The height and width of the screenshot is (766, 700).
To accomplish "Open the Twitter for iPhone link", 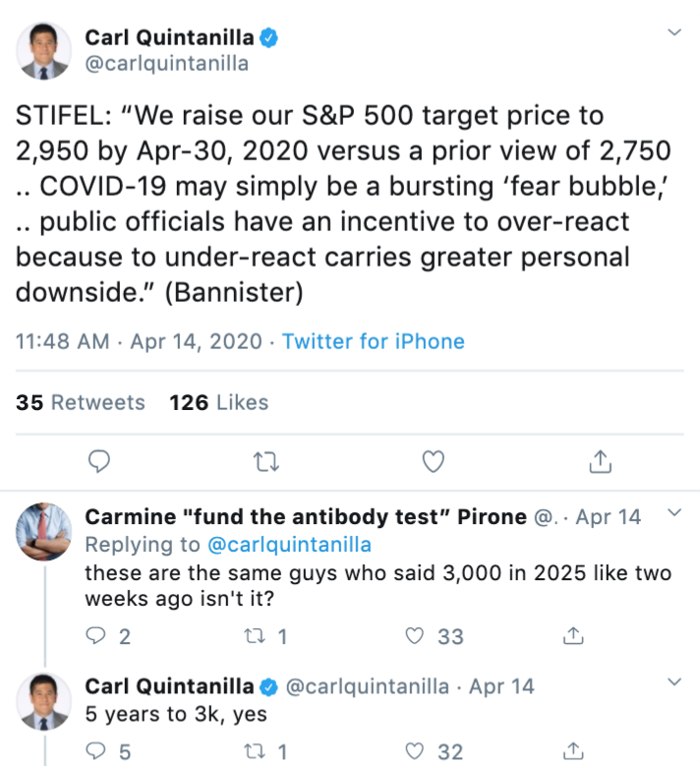I will 373,341.
